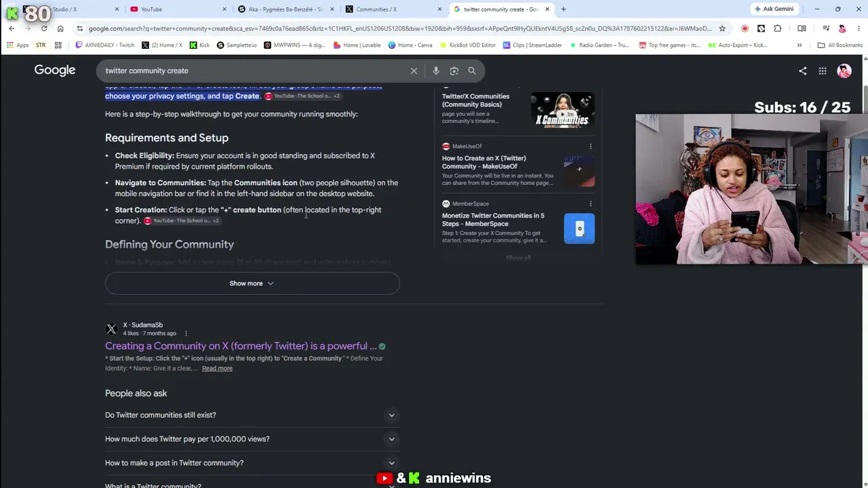Go to the Google logo homepage
Image resolution: width=868 pixels, height=488 pixels.
click(55, 70)
